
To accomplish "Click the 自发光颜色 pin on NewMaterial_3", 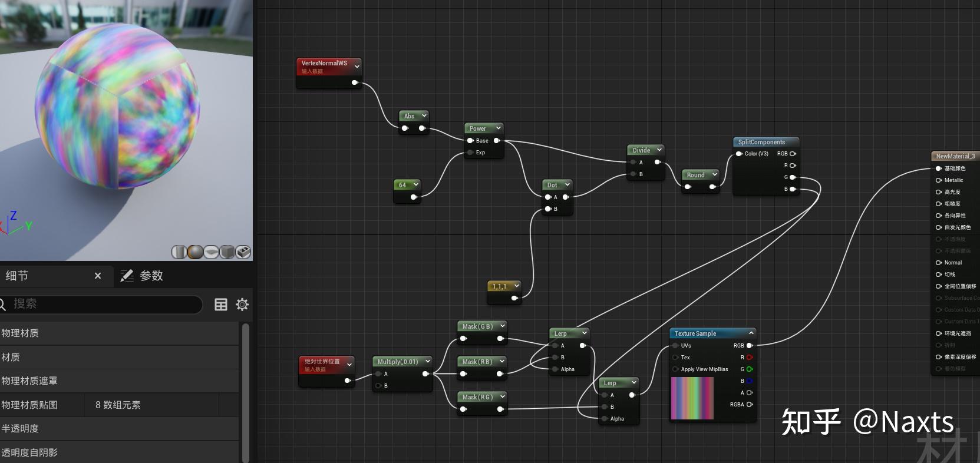I will pos(939,227).
